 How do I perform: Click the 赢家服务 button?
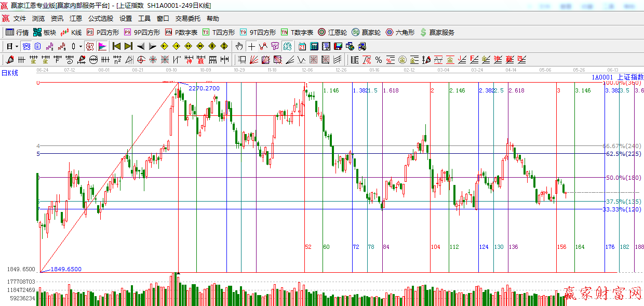tap(437, 32)
